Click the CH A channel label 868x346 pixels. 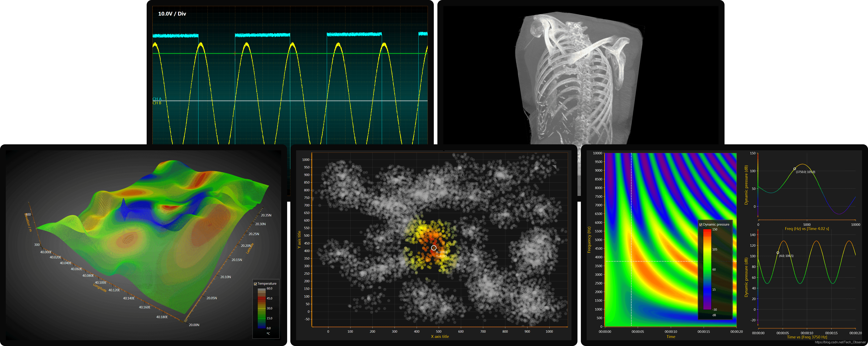coord(157,99)
